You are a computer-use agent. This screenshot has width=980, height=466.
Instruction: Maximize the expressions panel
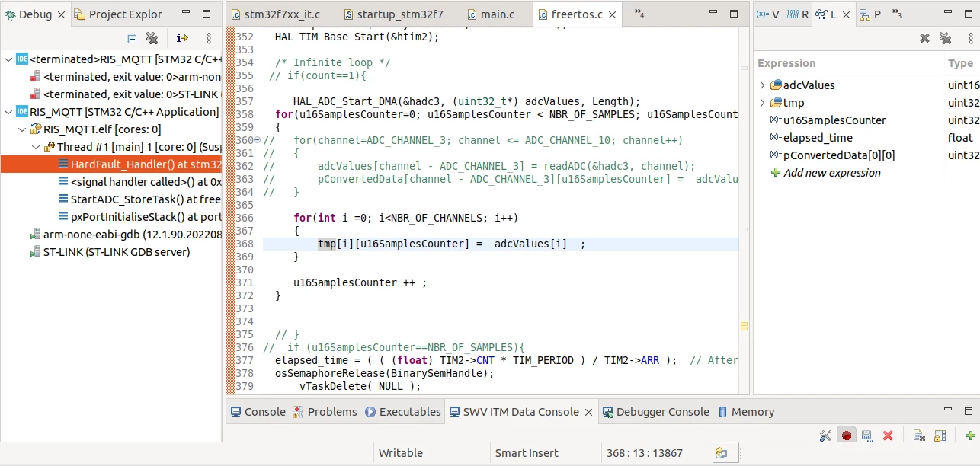point(969,14)
